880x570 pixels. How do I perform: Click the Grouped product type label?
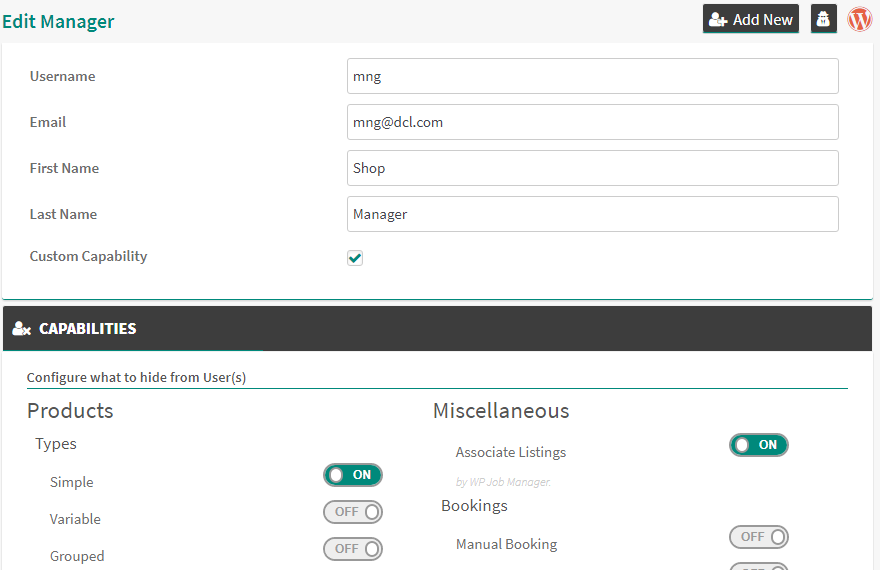(77, 557)
